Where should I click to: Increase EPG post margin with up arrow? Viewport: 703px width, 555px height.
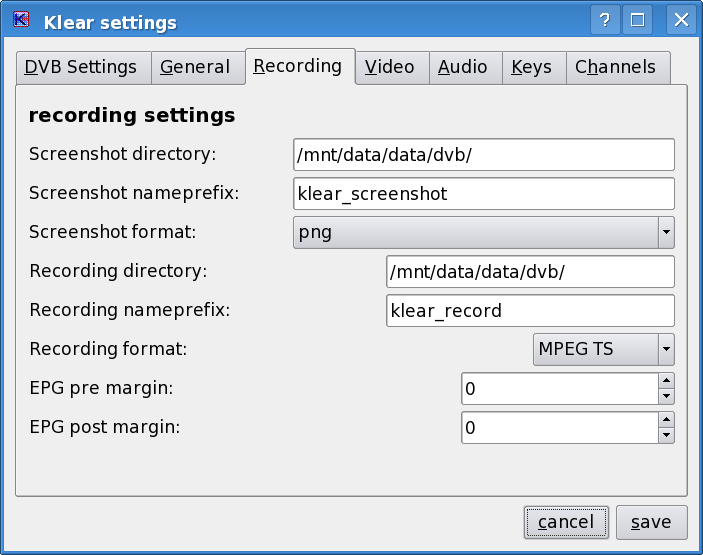[666, 419]
